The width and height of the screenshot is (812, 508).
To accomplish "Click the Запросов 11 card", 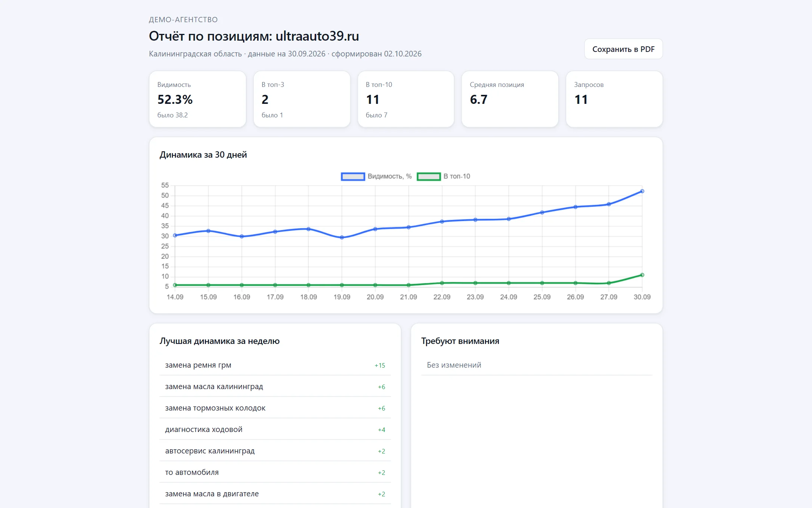I will click(x=614, y=99).
